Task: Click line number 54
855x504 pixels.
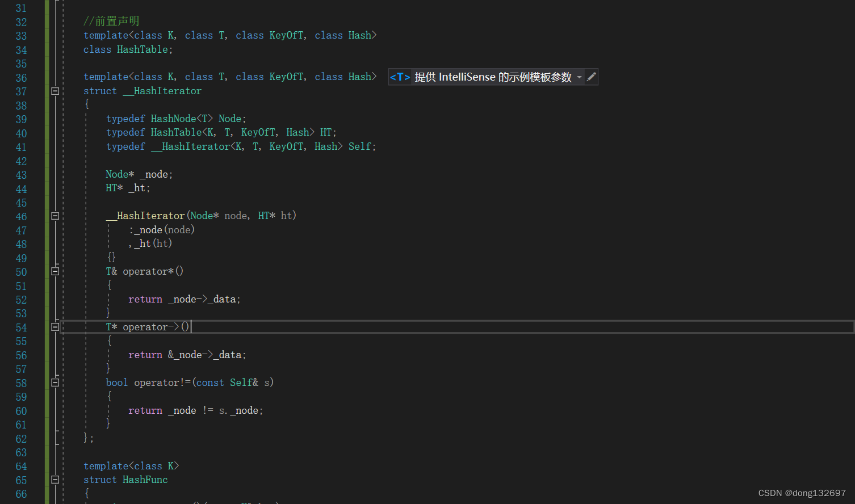Action: 21,327
